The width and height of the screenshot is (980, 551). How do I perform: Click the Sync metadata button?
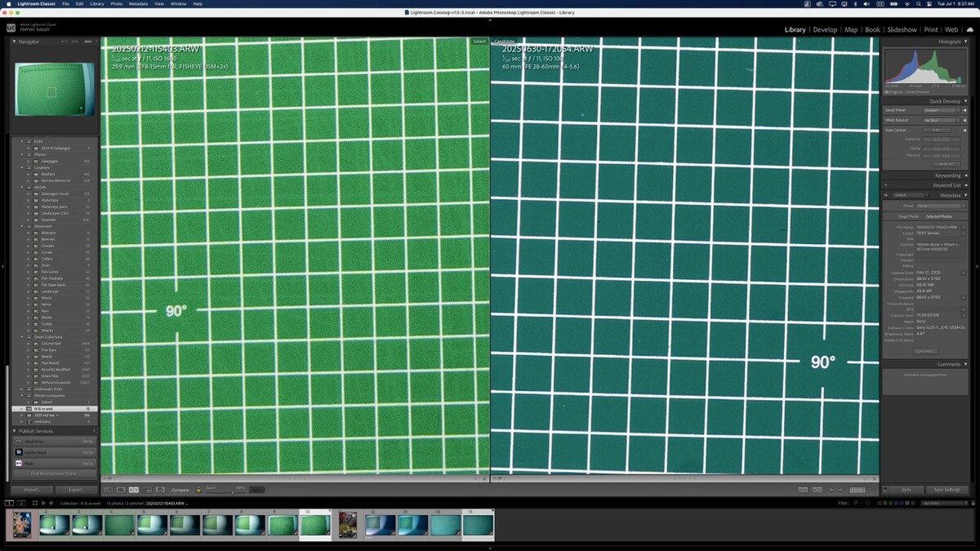[906, 490]
